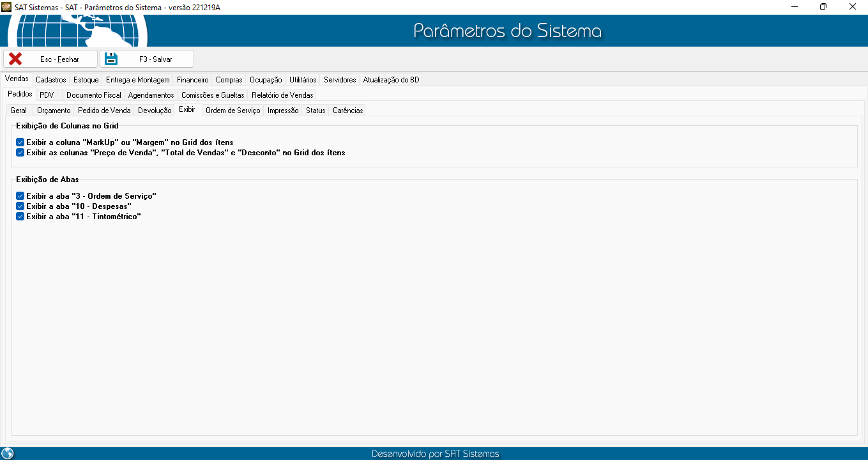868x460 pixels.
Task: Open the Atualização do BD tab
Action: (x=391, y=80)
